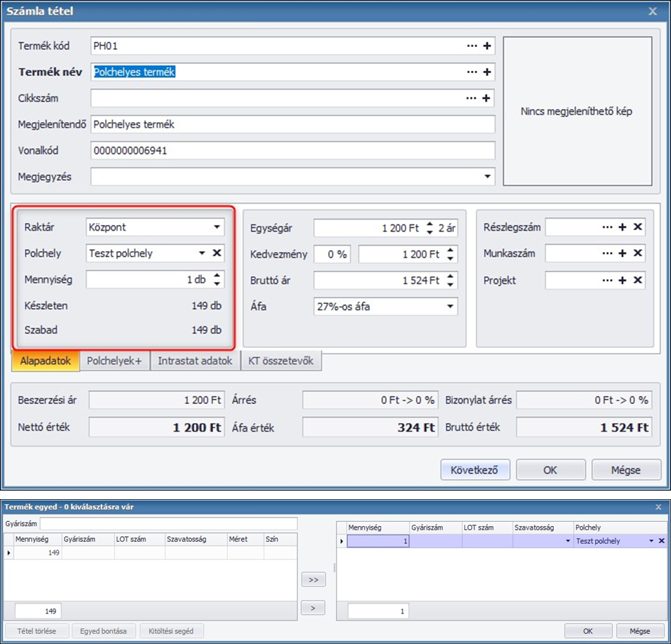Clear Munkaszám with X icon
This screenshot has width=671, height=644.
point(638,253)
